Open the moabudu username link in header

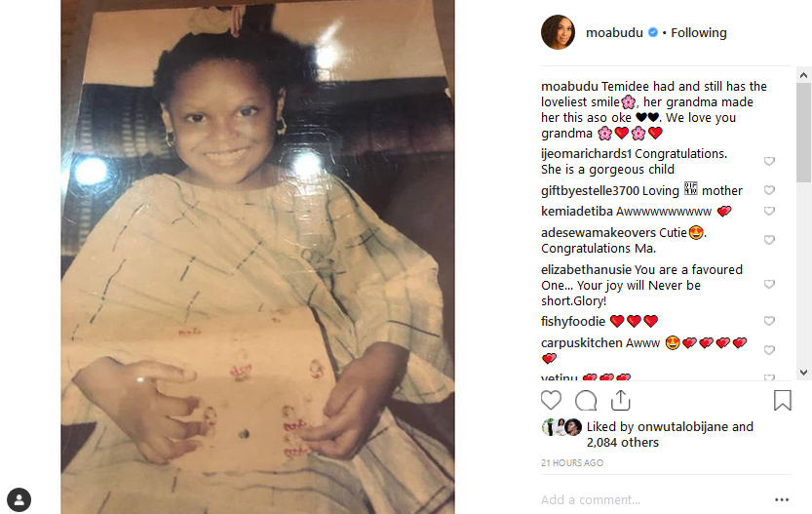(614, 32)
